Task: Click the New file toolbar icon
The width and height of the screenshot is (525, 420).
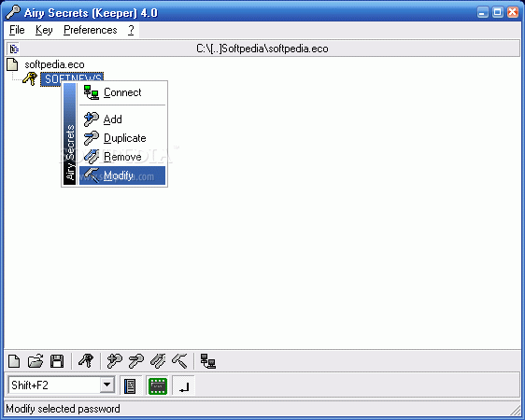Action: 14,361
